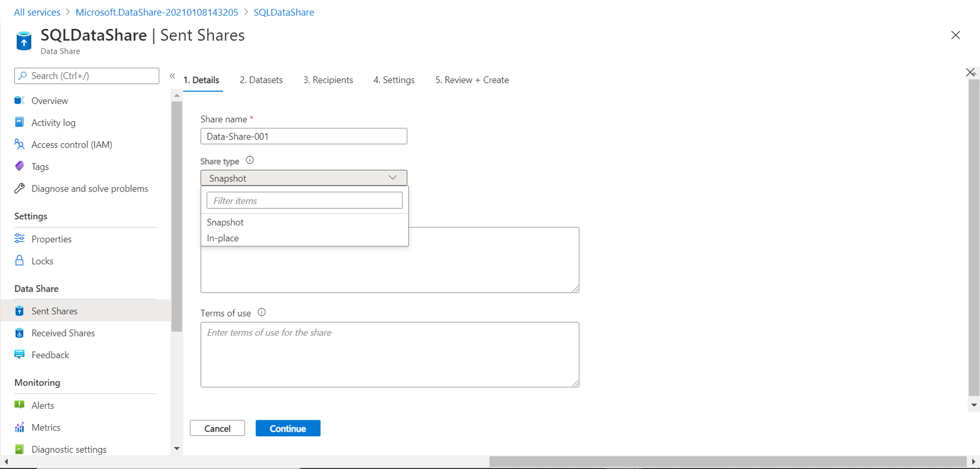Image resolution: width=980 pixels, height=469 pixels.
Task: Click the horizontal scrollbar thumb at bottom
Action: [x=728, y=462]
